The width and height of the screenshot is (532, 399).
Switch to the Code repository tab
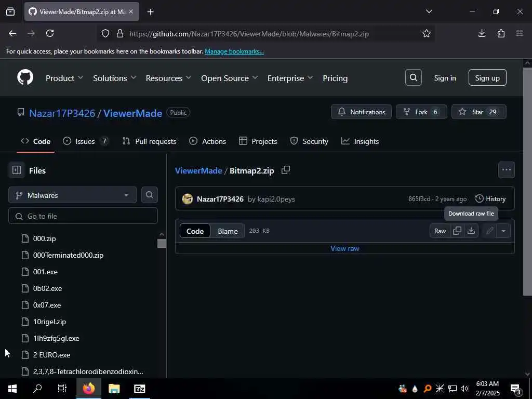36,141
